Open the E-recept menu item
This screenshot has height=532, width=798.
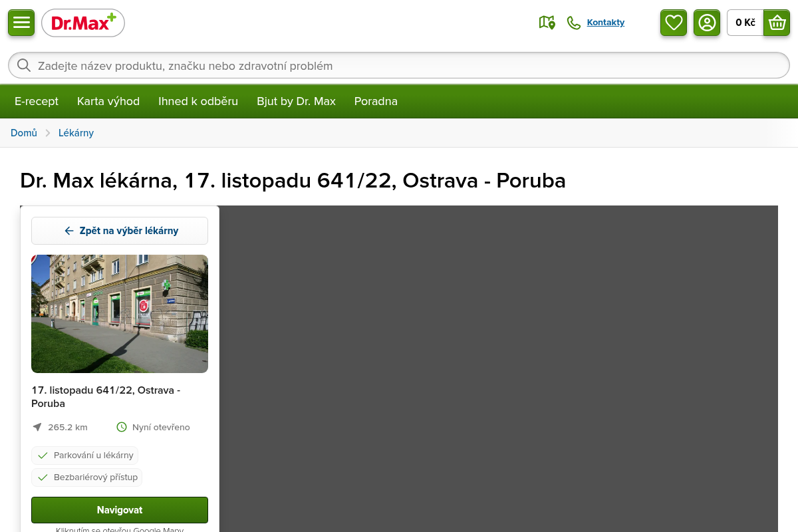pos(37,102)
